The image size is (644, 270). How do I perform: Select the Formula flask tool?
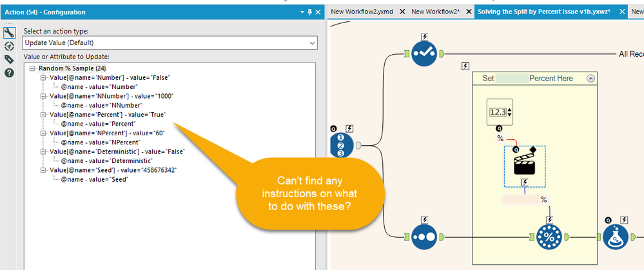[x=616, y=237]
